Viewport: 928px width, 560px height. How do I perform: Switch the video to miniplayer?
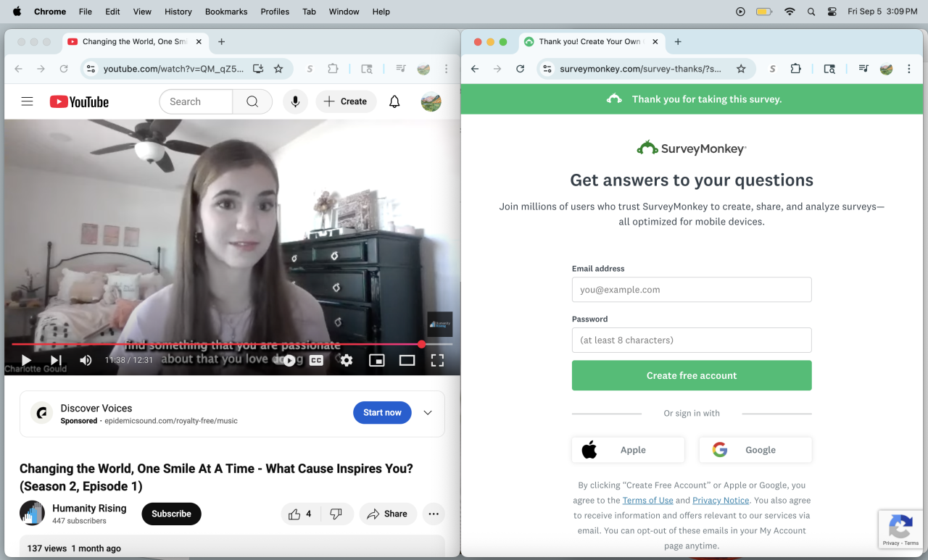tap(376, 360)
